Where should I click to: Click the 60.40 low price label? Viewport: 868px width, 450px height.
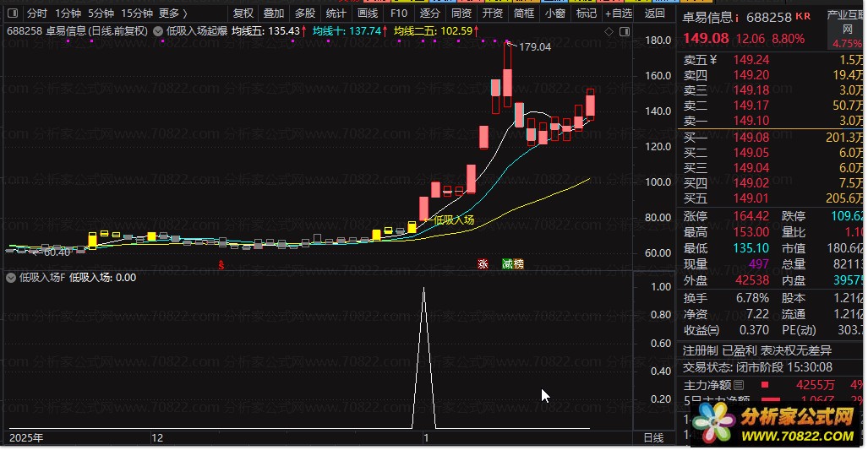tap(57, 252)
